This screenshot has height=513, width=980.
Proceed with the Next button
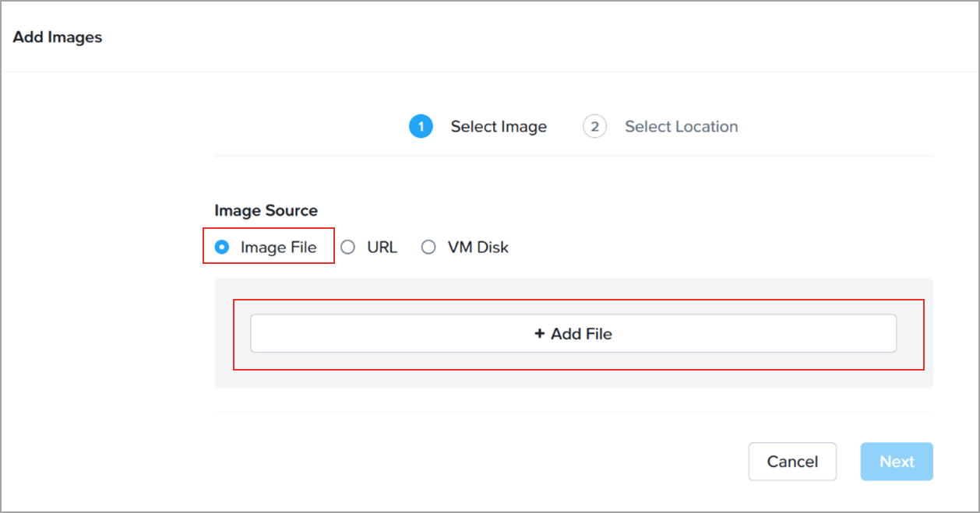(897, 462)
